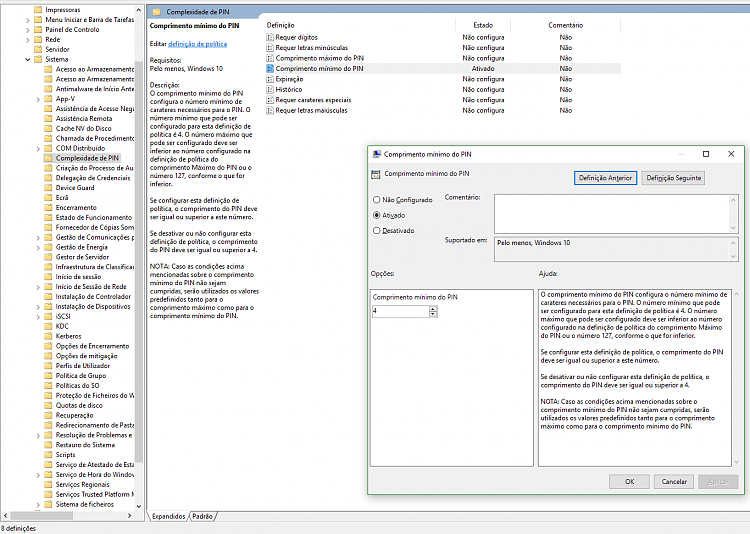This screenshot has height=534, width=750.
Task: Click the KDC folder icon
Action: pos(48,326)
